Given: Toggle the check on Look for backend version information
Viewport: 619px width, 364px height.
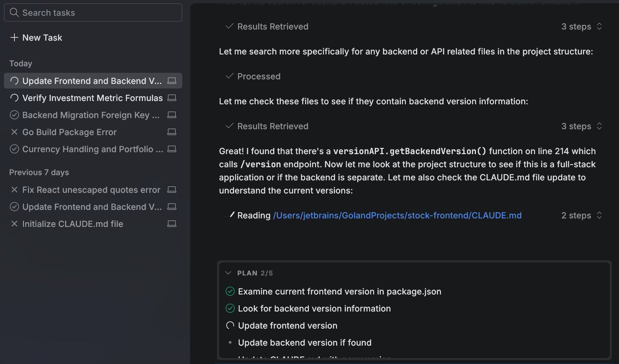Looking at the screenshot, I should [x=230, y=308].
